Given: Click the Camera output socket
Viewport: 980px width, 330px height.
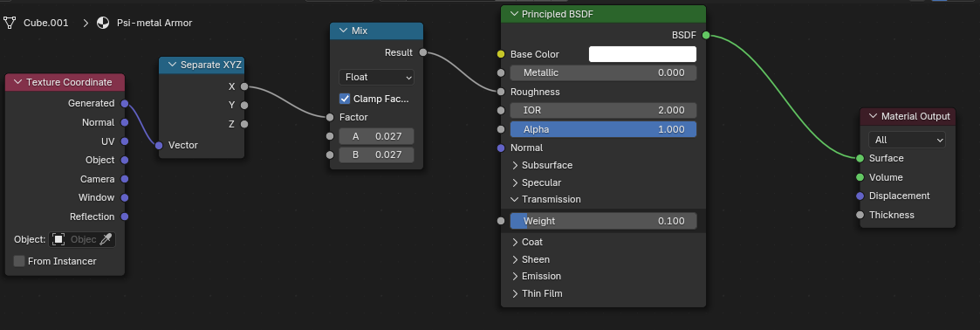Looking at the screenshot, I should click(x=125, y=179).
